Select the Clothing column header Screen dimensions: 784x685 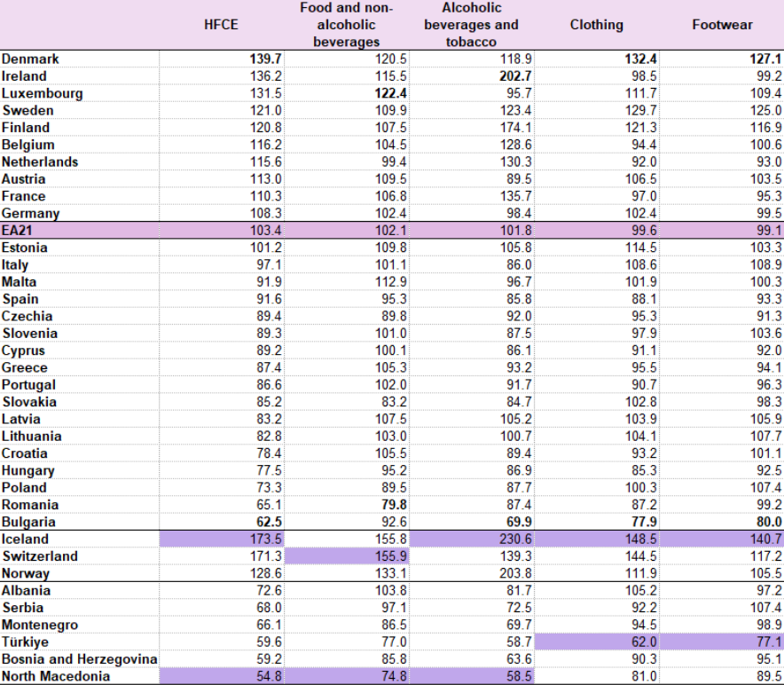pyautogui.click(x=597, y=25)
